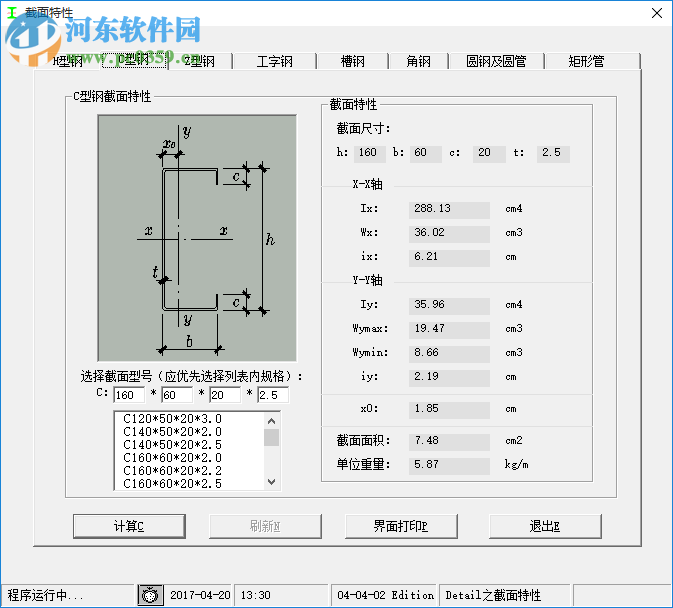Click the 单位重量 value 5.87
673x608 pixels.
[x=449, y=466]
